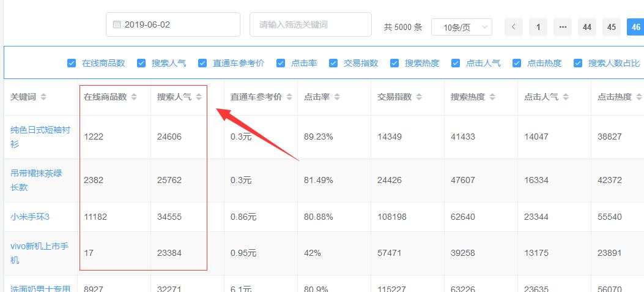Image resolution: width=644 pixels, height=292 pixels.
Task: Sort by 直通车参考价 column arrows
Action: [x=289, y=97]
